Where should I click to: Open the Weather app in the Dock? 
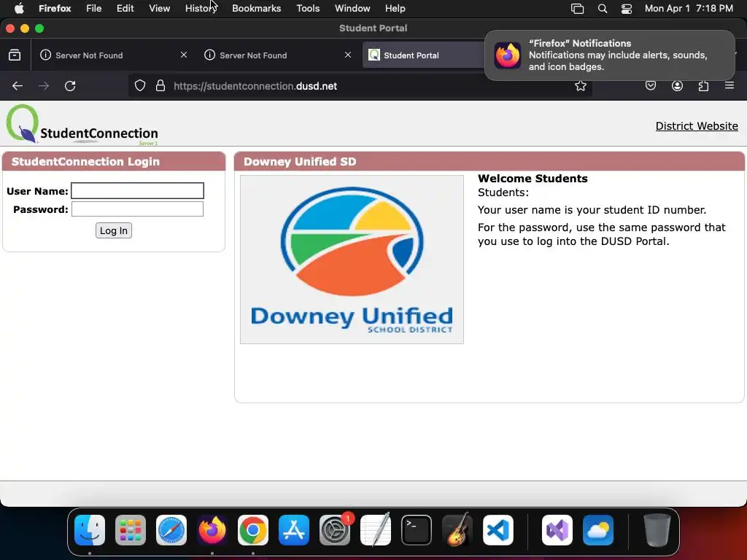point(598,530)
